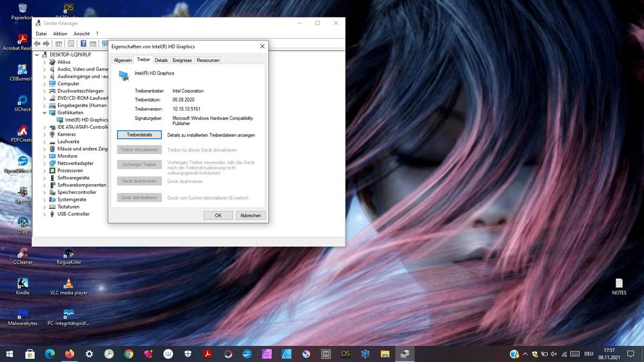Image resolution: width=644 pixels, height=362 pixels.
Task: Select the Malwarebytes desktop icon
Action: [x=23, y=317]
